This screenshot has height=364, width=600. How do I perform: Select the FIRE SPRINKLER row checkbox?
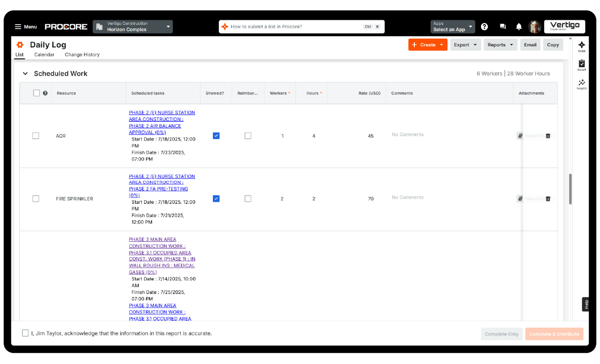pos(36,199)
